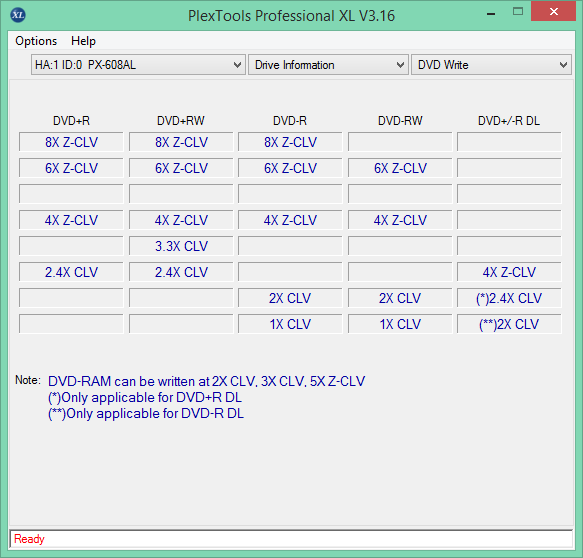Click the Note: label
Viewport: 583px width, 558px height.
point(28,380)
